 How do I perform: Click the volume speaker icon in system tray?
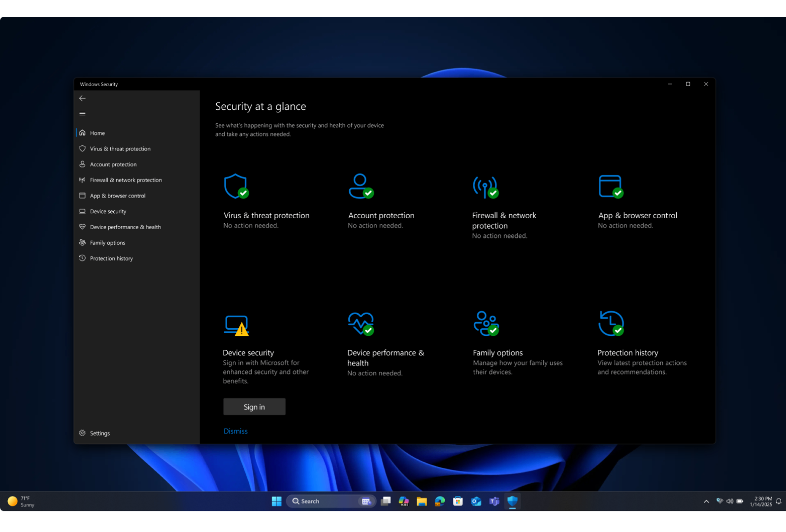pos(730,501)
